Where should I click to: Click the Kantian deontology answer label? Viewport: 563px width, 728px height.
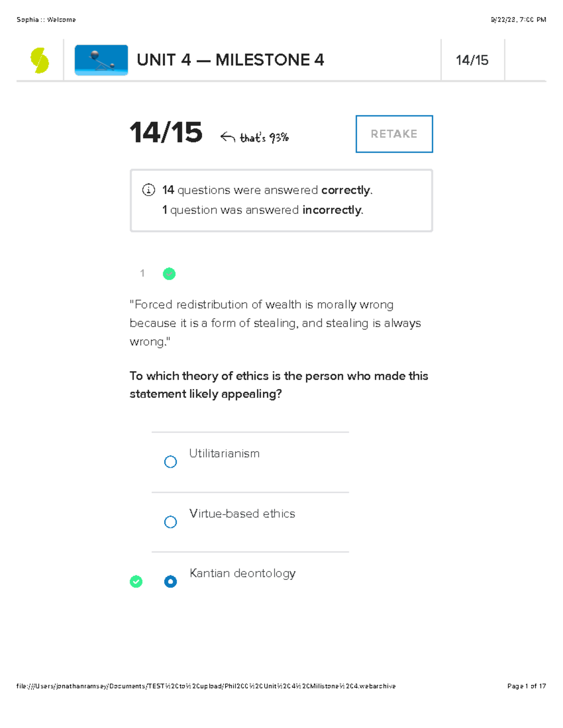243,573
